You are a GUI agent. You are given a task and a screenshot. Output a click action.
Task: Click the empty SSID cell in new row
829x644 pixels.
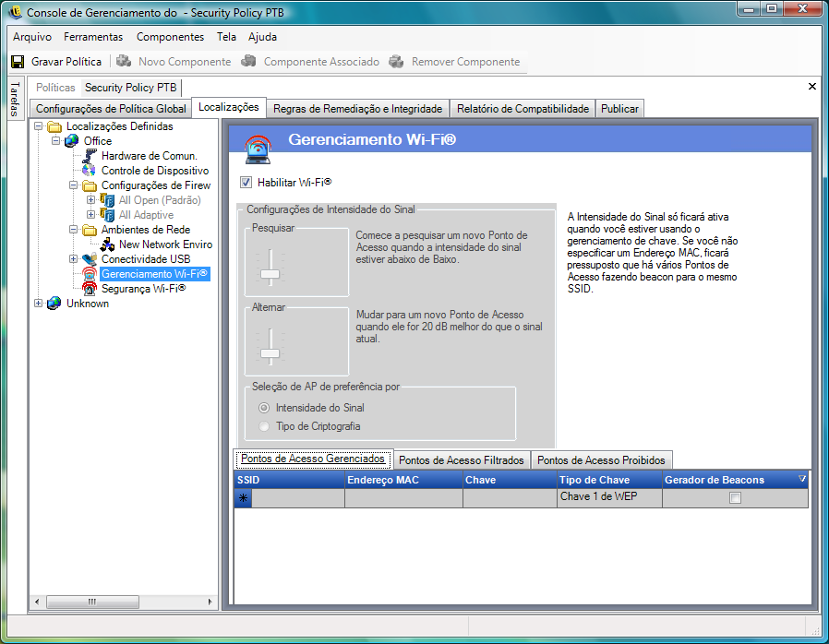coord(297,497)
